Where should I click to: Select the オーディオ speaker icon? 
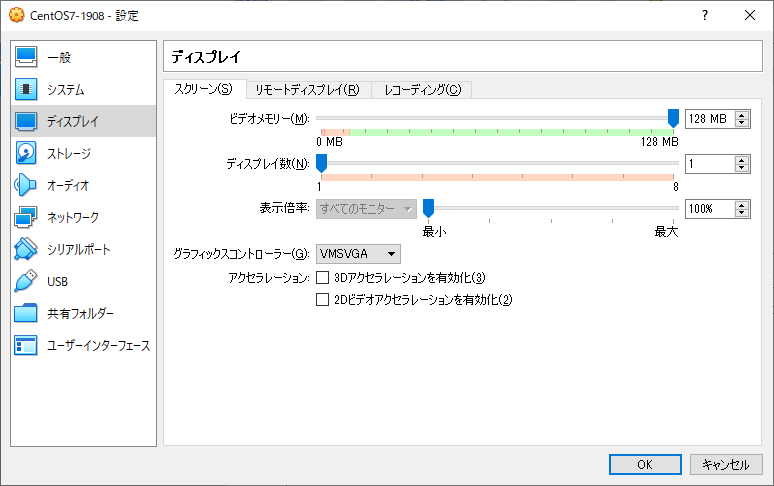pyautogui.click(x=26, y=185)
